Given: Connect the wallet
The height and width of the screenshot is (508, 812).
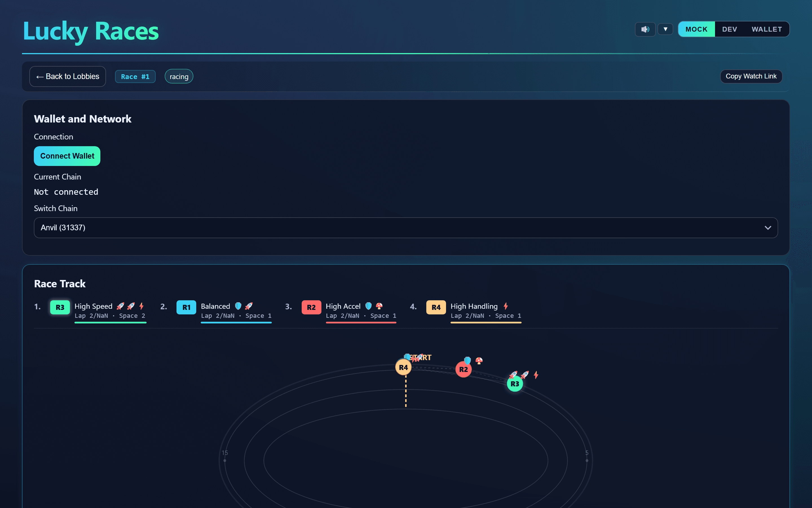Looking at the screenshot, I should pos(67,156).
